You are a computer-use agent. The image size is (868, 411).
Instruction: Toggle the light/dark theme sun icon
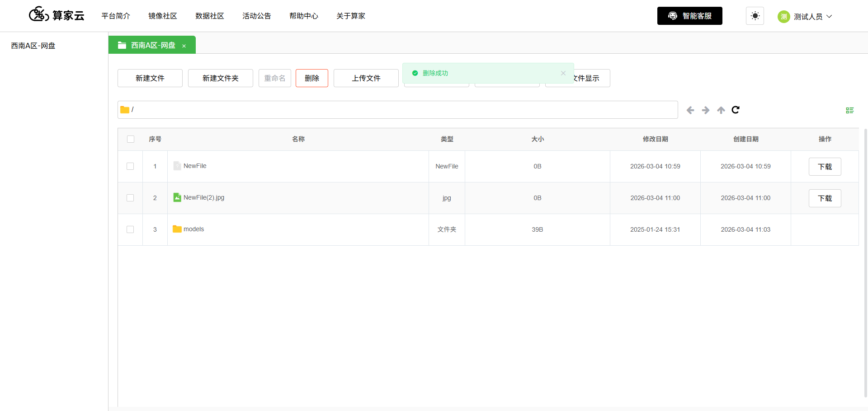pos(755,16)
